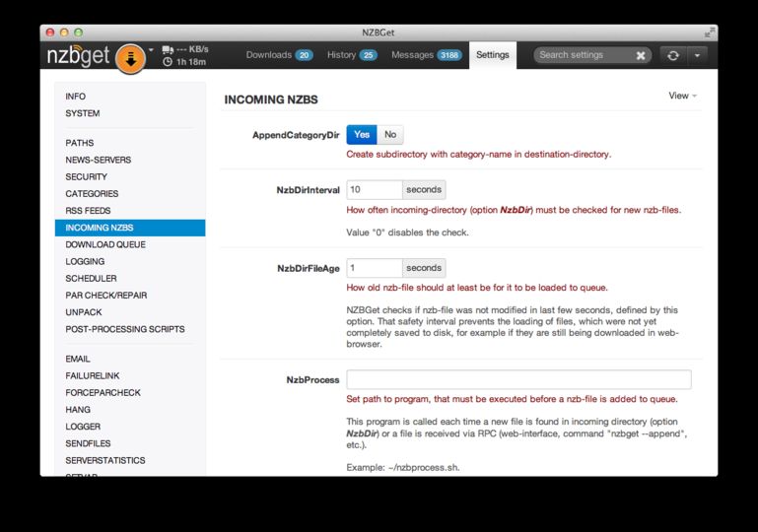Open the View dropdown menu

point(682,96)
